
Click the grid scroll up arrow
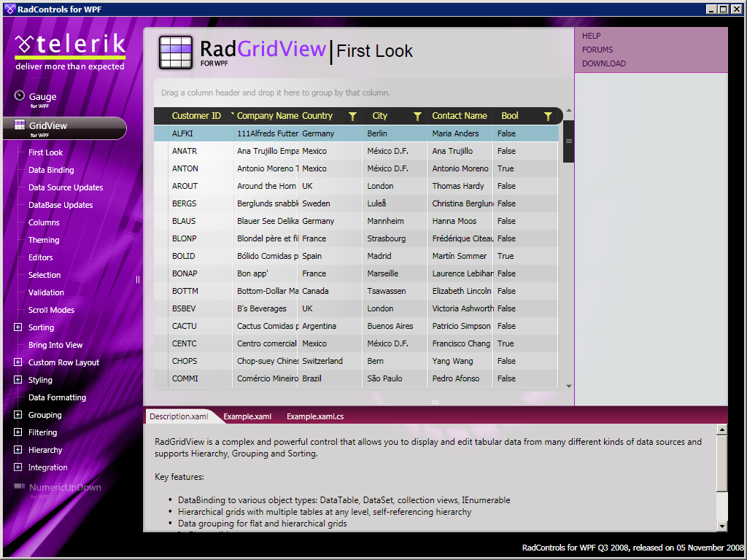568,111
